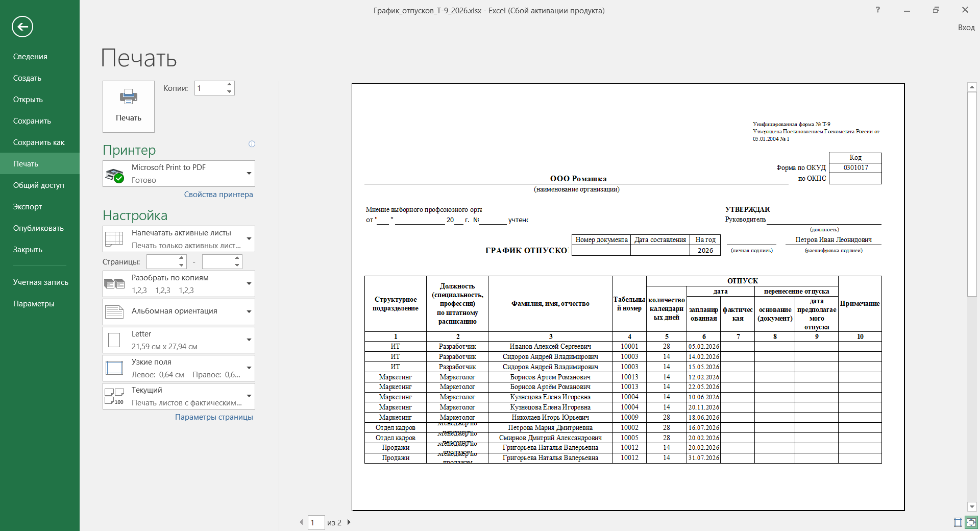Image resolution: width=980 pixels, height=531 pixels.
Task: Go to previous preview page arrow
Action: coord(301,522)
